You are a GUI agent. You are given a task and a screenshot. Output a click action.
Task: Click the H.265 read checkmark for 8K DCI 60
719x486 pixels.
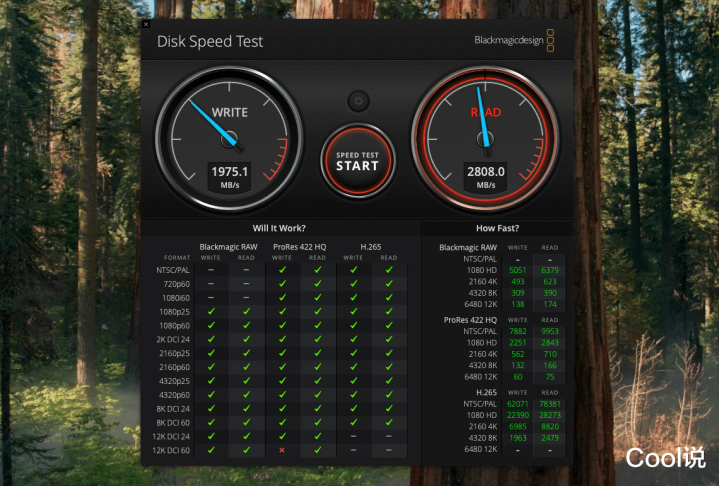pyautogui.click(x=389, y=423)
